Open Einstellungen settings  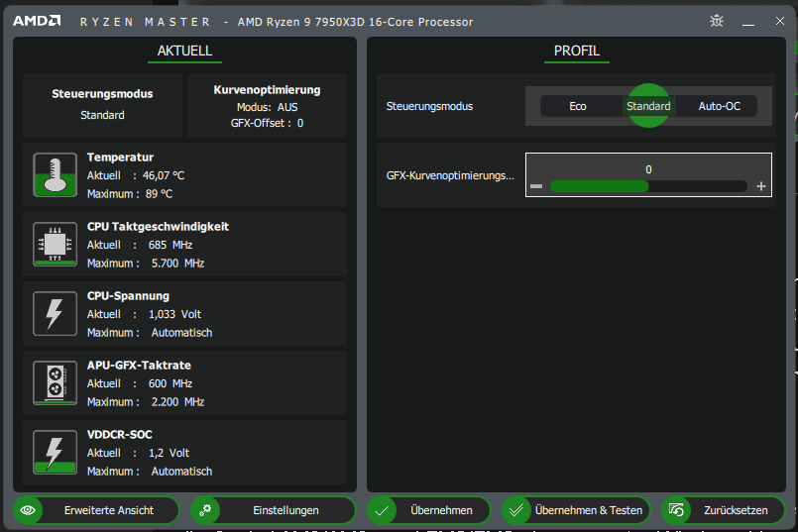coord(273,510)
